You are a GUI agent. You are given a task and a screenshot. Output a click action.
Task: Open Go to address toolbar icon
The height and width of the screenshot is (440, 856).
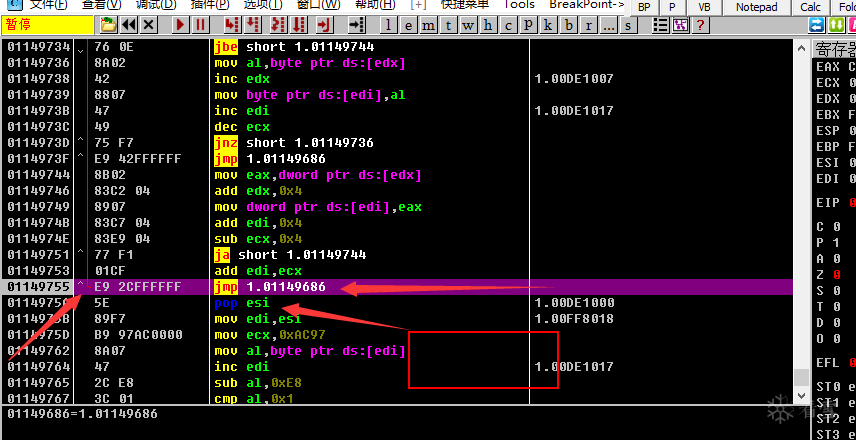click(356, 25)
